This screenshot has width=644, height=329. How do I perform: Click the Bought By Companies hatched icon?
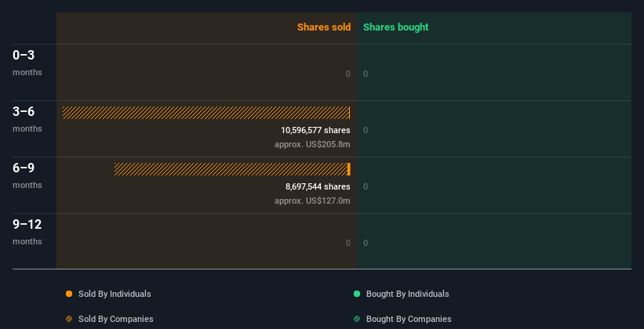tap(357, 319)
